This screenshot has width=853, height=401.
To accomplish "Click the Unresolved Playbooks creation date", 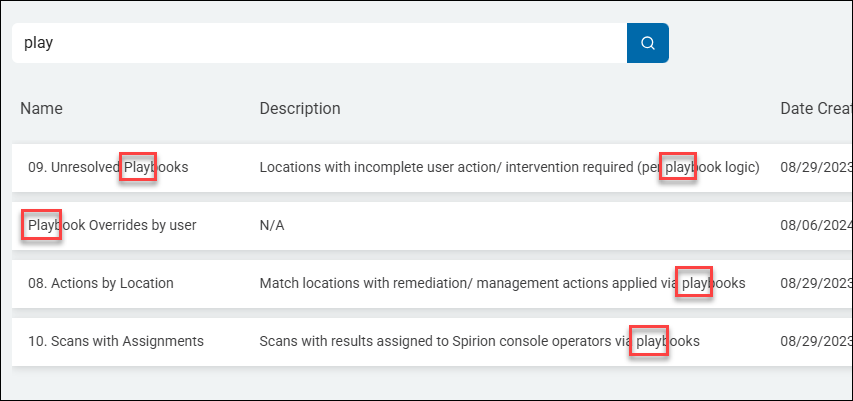I will [x=815, y=168].
